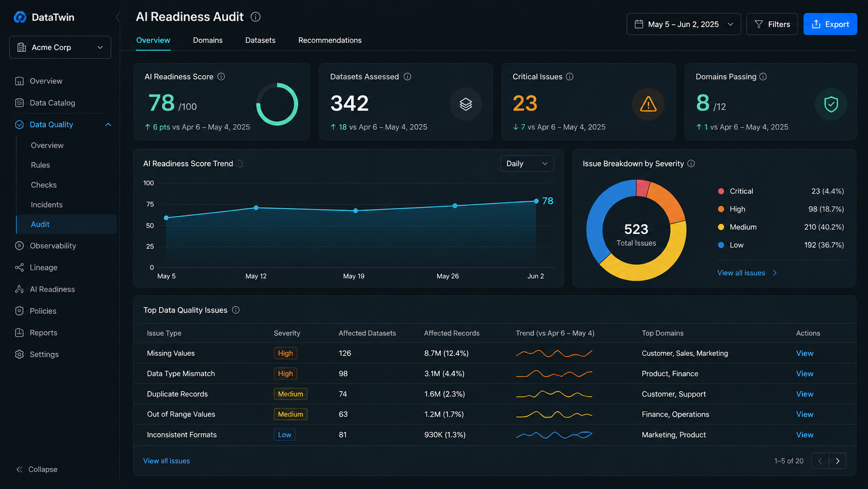
Task: Click the AI Readiness sidebar icon
Action: tap(20, 289)
